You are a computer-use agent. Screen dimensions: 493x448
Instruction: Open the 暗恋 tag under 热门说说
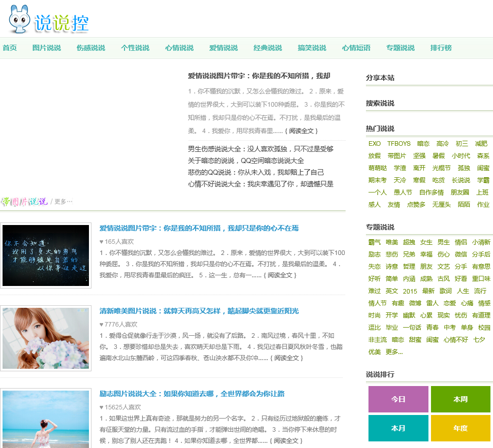coord(423,144)
